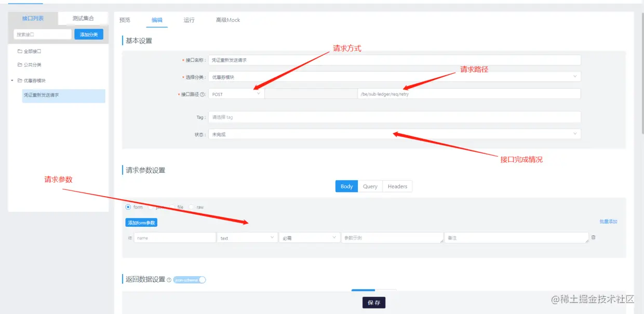Click the 备注 text area

517,238
